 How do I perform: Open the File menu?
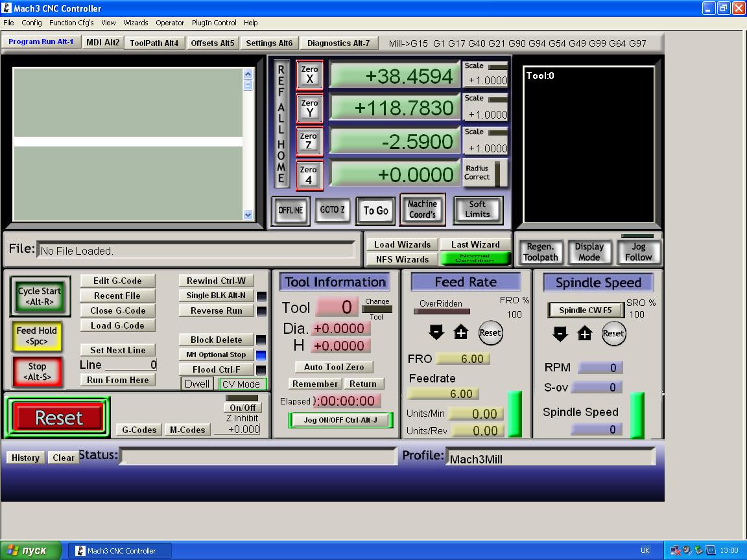(8, 23)
